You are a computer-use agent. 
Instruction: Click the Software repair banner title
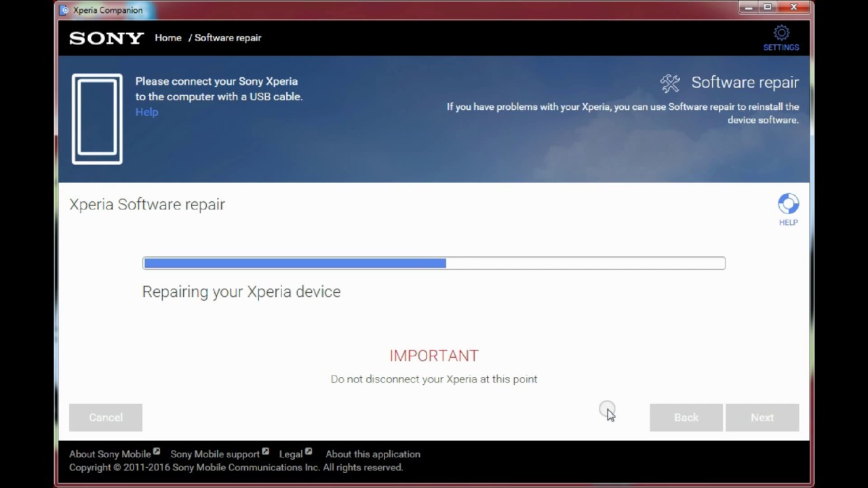(x=745, y=83)
